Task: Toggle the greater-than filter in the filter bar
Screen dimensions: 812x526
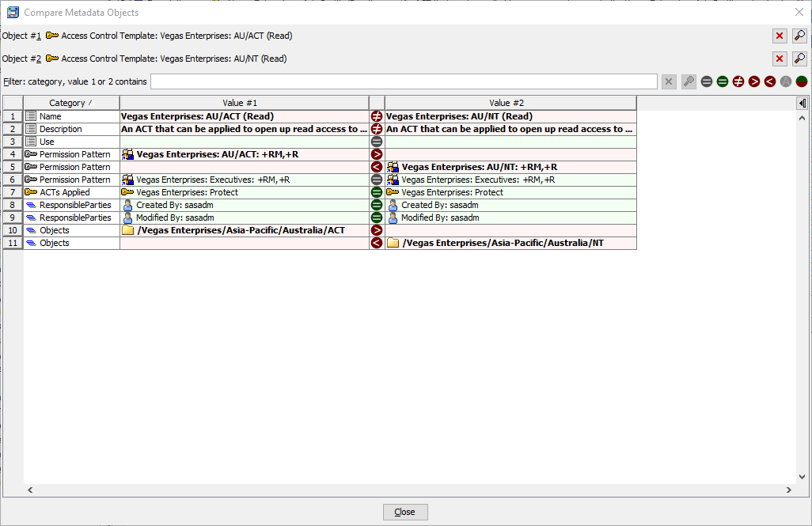Action: (754, 81)
